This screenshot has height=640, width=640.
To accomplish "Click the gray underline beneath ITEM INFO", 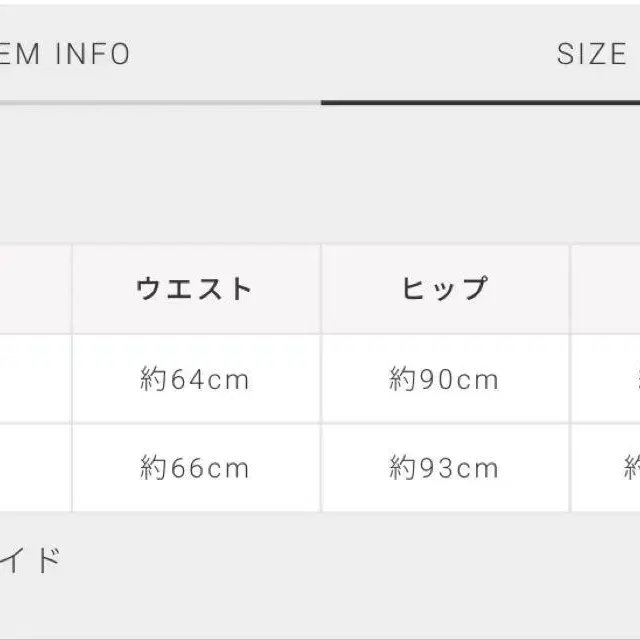I will tap(160, 102).
